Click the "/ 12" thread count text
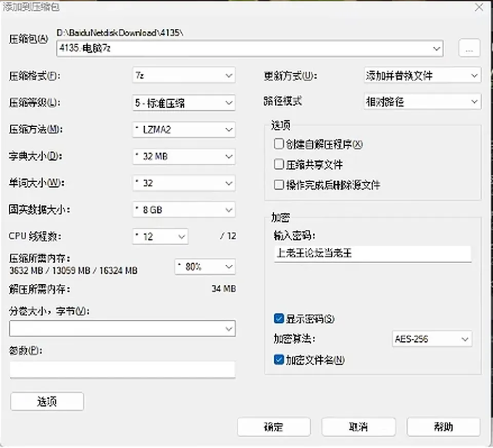The width and height of the screenshot is (493, 448). click(x=228, y=236)
